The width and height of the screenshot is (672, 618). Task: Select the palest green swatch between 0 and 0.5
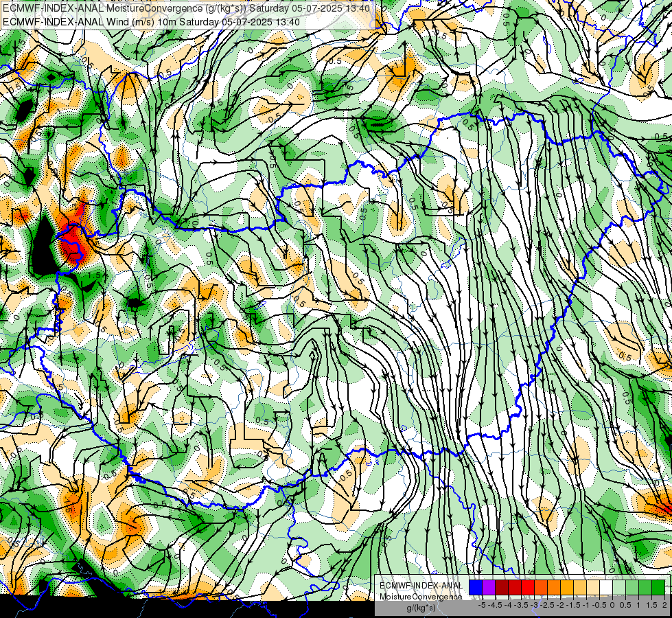click(619, 588)
